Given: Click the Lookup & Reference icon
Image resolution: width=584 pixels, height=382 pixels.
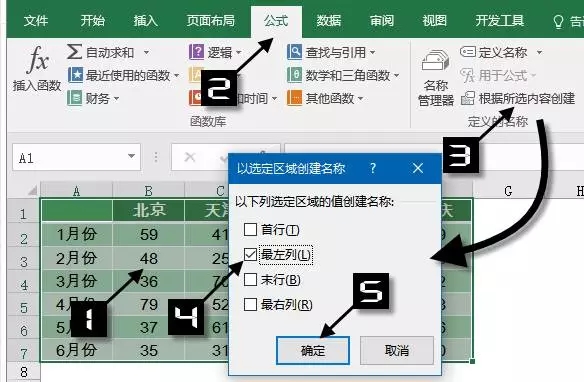Looking at the screenshot, I should (294, 52).
